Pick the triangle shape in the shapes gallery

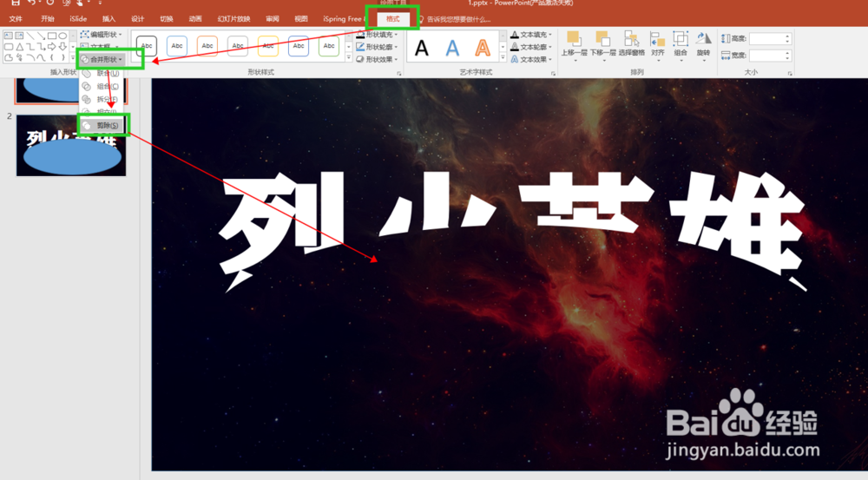(x=19, y=47)
